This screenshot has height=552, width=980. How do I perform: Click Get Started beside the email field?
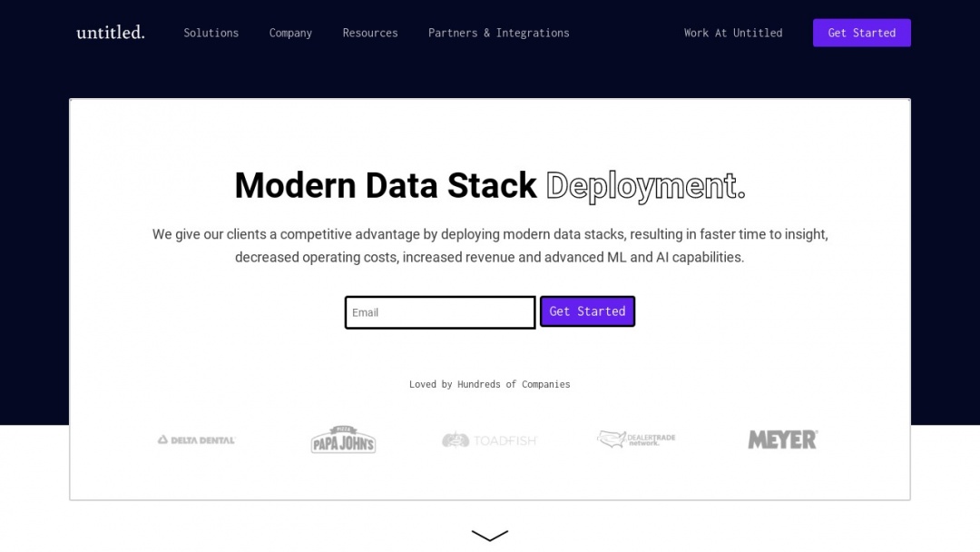587,310
